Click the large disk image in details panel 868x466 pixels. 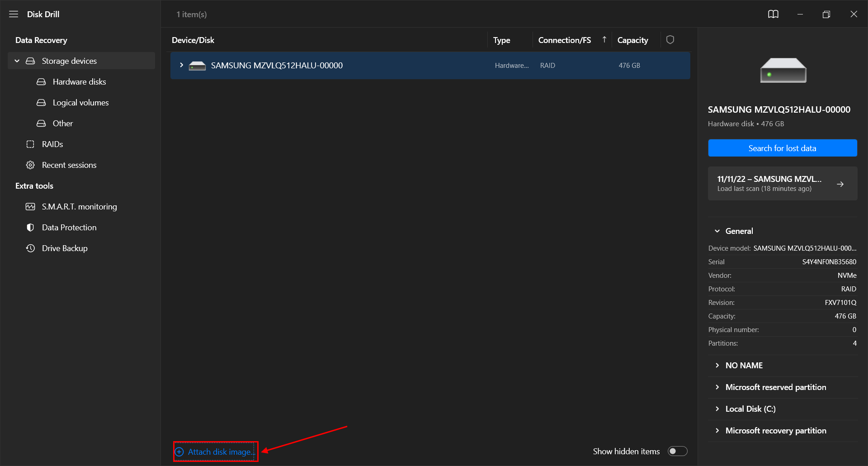(x=783, y=70)
